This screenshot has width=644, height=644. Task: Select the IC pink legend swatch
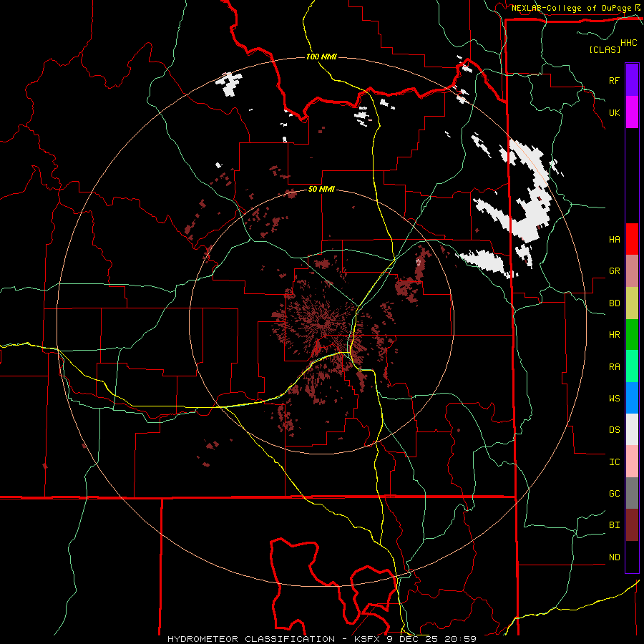[x=632, y=462]
